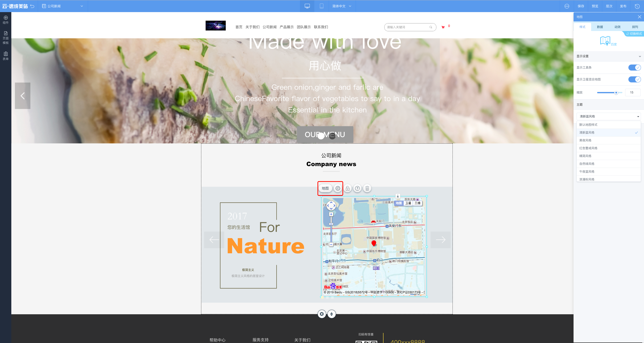Click the banner previous slide arrow

pos(23,96)
